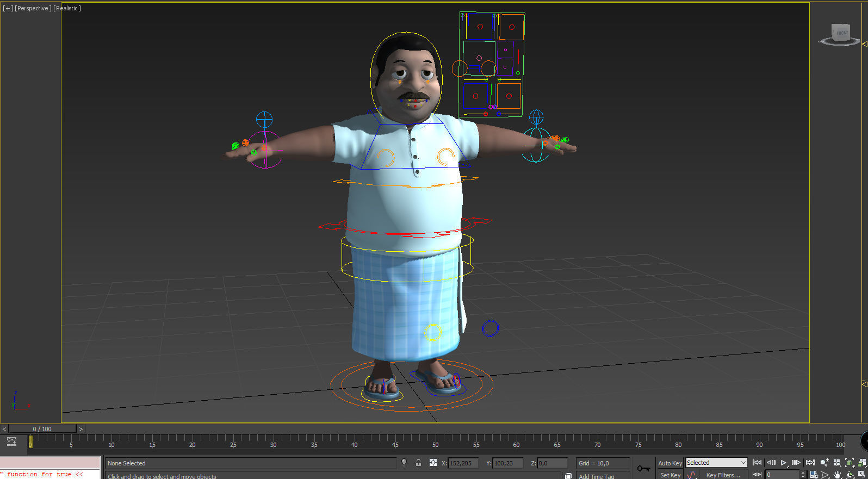Click frame 100 on the timeline

(x=841, y=445)
